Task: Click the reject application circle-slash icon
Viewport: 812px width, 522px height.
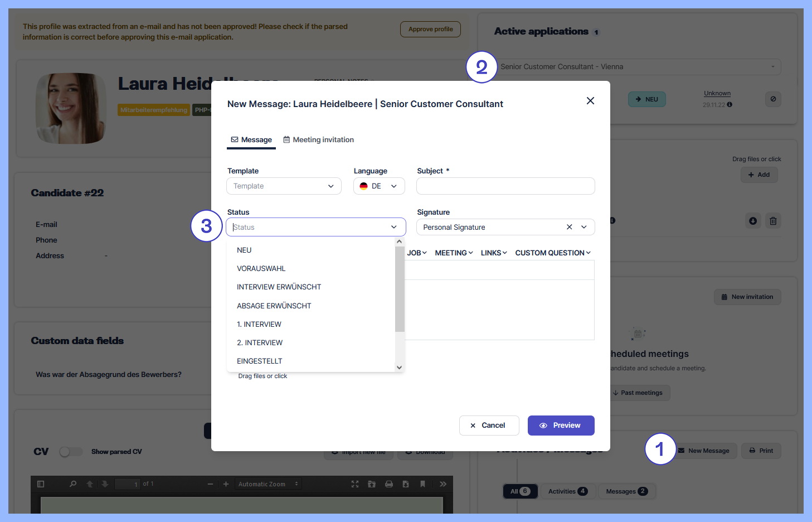Action: (x=773, y=99)
